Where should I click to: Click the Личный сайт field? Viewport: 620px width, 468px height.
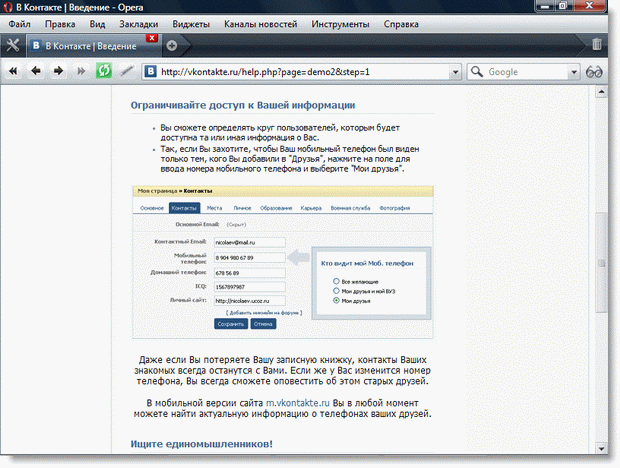click(x=250, y=300)
